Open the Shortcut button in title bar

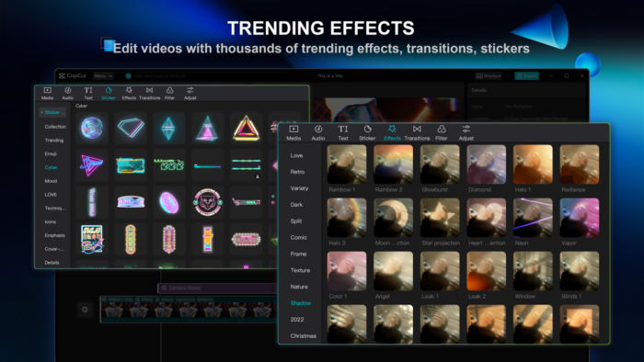489,76
